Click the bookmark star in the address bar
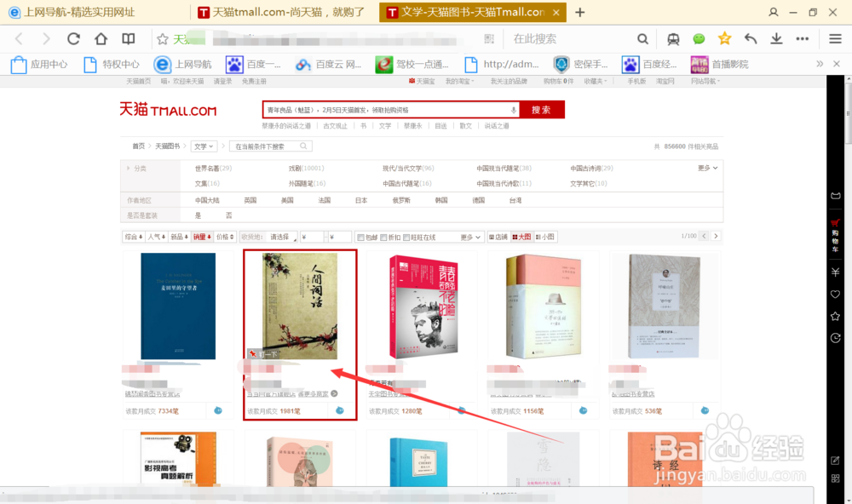 pyautogui.click(x=163, y=39)
